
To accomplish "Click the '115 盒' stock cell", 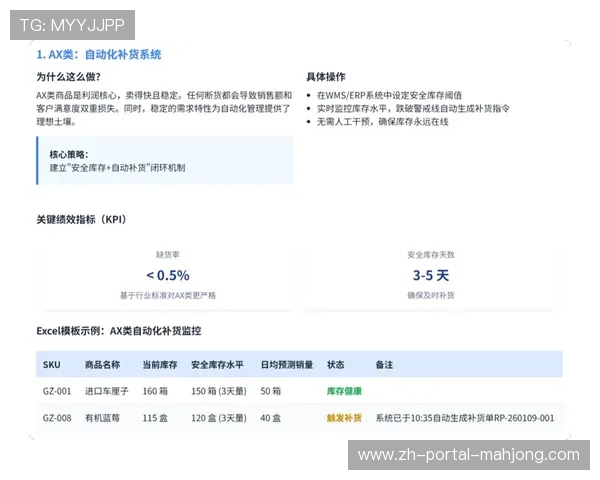I will 155,418.
